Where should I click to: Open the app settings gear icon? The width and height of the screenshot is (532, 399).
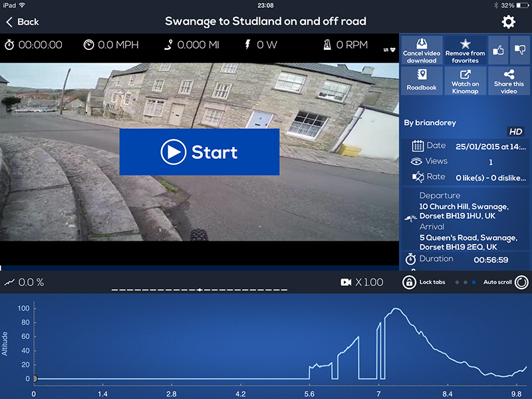tap(509, 21)
